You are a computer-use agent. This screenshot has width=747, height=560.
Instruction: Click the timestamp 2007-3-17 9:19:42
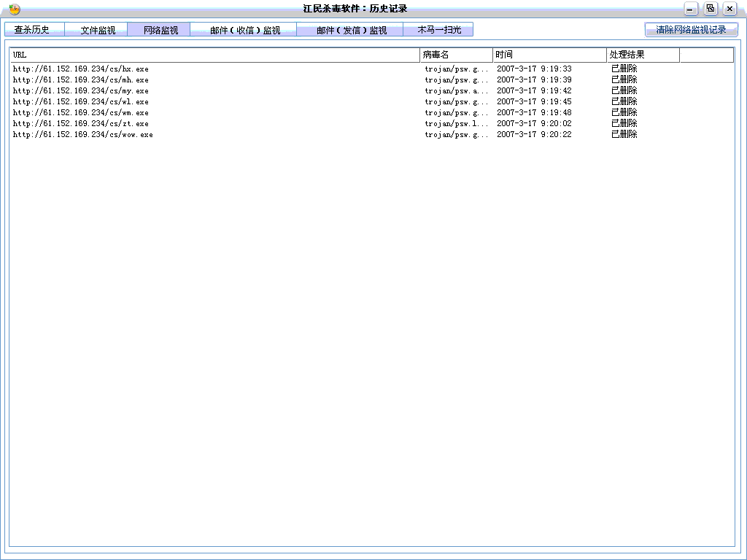(534, 90)
